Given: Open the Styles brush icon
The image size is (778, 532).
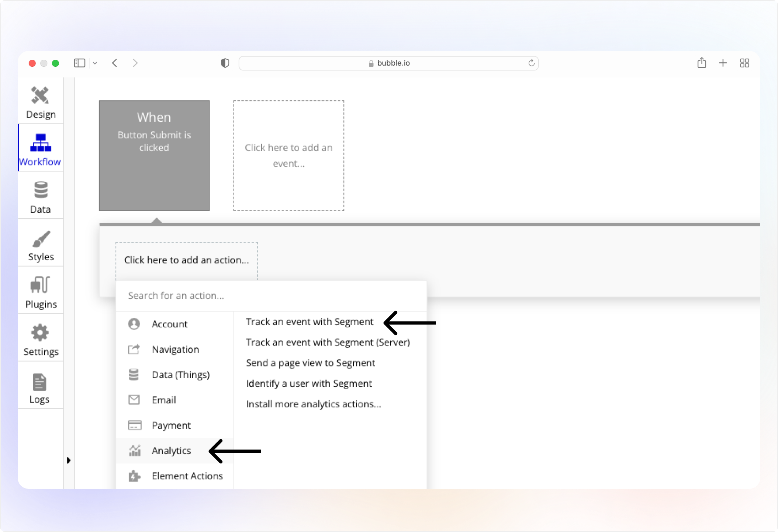Looking at the screenshot, I should (x=41, y=239).
